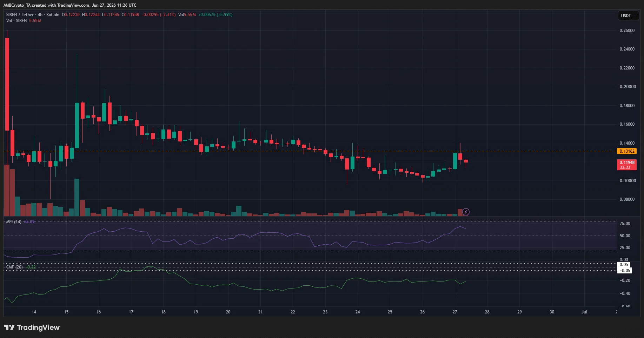Click the 50.00 MFI scale label
Viewport: 644px width, 338px height.
coord(625,236)
